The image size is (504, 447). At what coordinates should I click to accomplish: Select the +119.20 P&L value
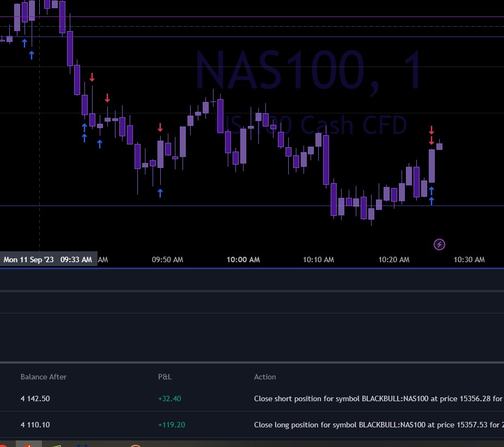172,425
